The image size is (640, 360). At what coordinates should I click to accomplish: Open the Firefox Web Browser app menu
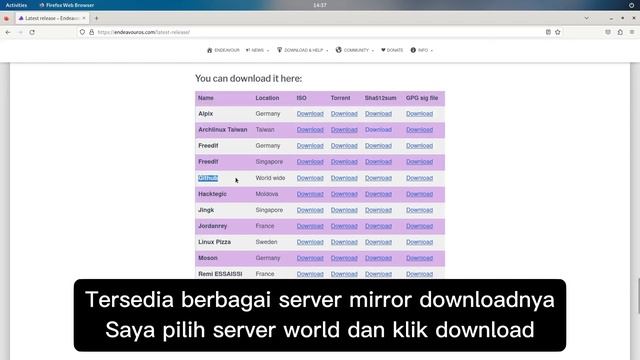67,5
